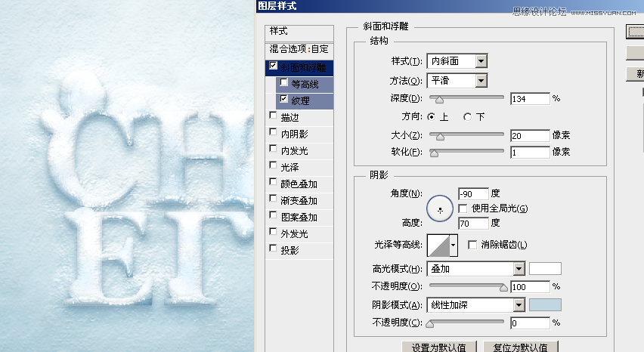Click the angle dial circle

click(440, 208)
